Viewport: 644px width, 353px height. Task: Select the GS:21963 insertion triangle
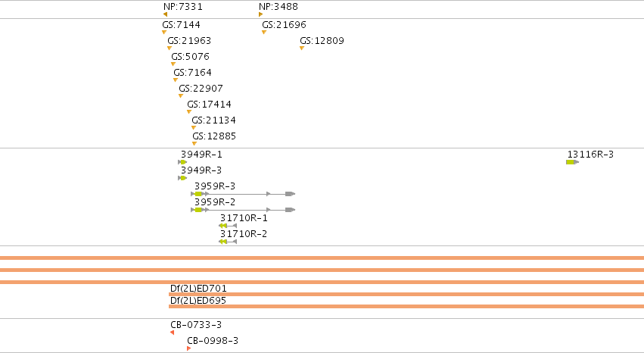(170, 48)
